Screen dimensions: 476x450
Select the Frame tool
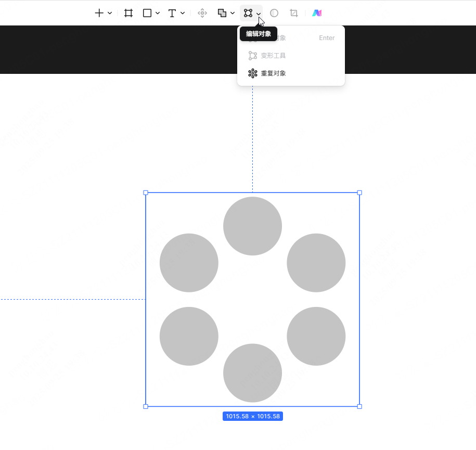click(x=128, y=13)
